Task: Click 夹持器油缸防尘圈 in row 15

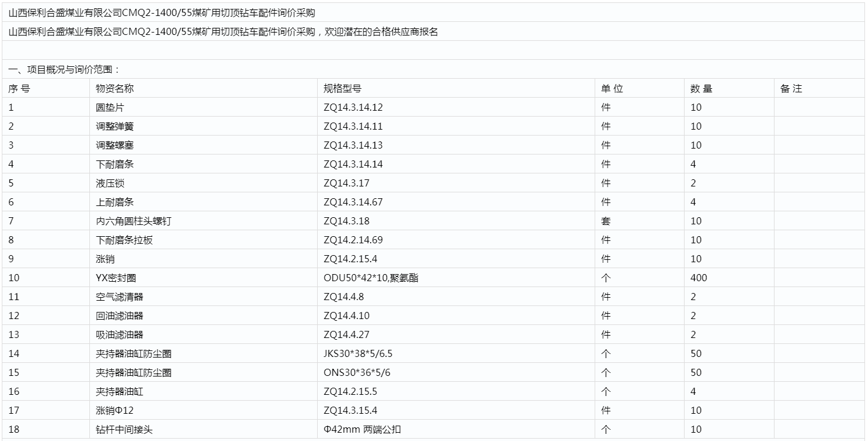Action: (x=134, y=373)
